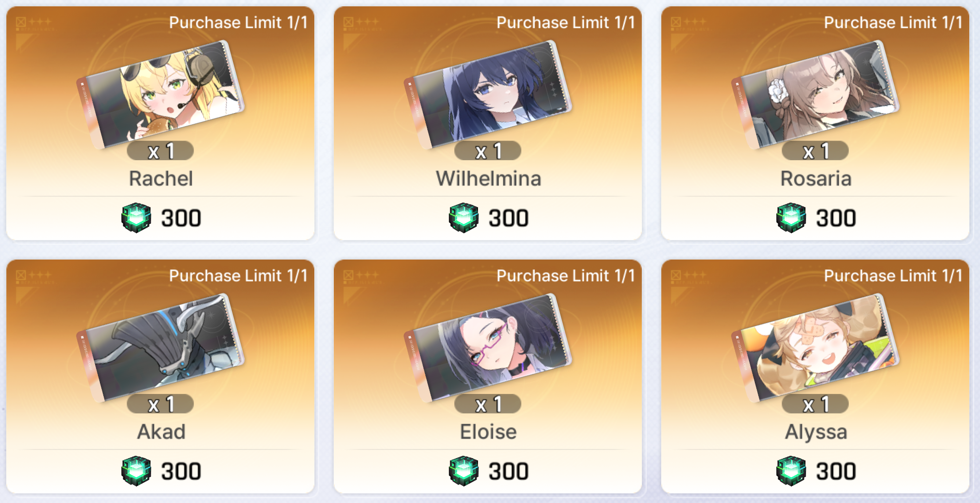Click the Wilhelmina name label
980x503 pixels.
click(488, 179)
